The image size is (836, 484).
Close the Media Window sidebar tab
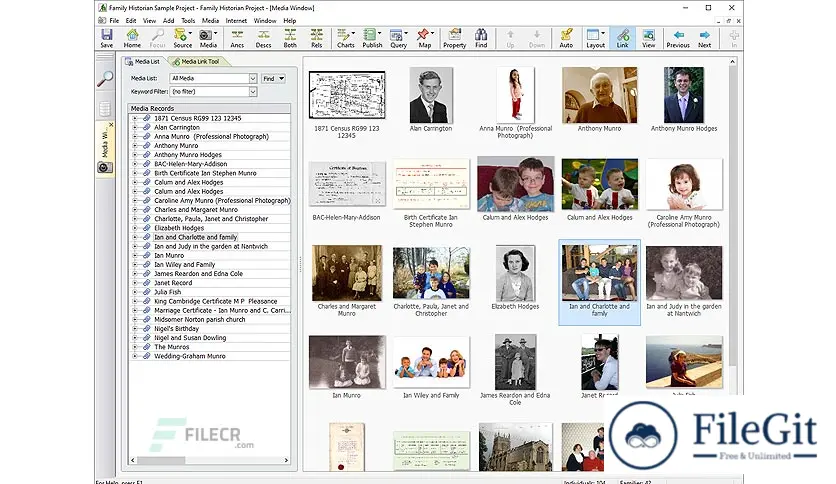tap(111, 125)
